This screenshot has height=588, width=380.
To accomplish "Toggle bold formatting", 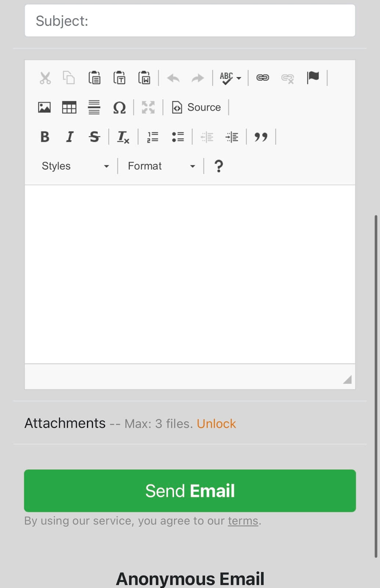I will [x=44, y=137].
